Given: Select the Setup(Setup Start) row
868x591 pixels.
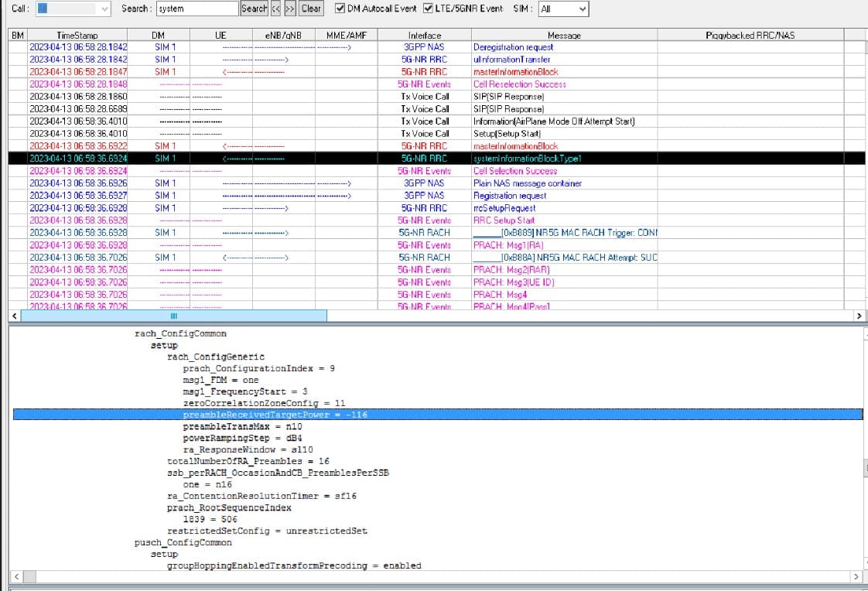Looking at the screenshot, I should coord(436,134).
